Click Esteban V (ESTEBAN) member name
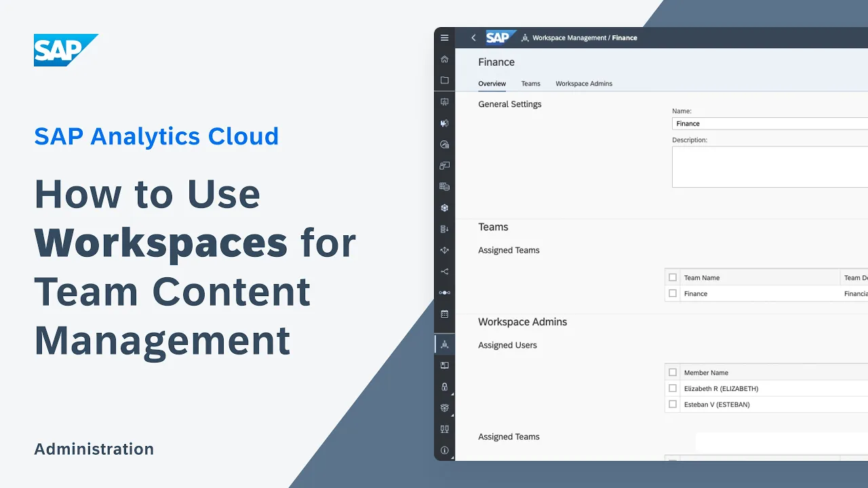This screenshot has width=868, height=488. (x=717, y=405)
